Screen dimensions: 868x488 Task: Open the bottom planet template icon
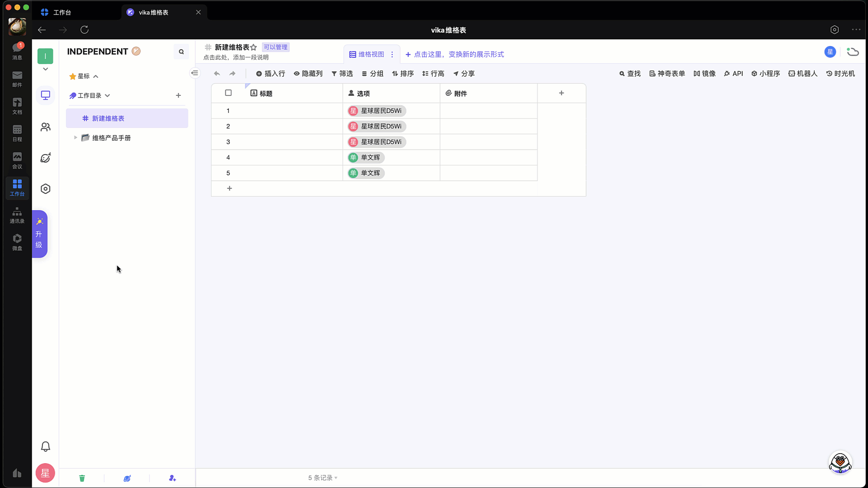127,478
